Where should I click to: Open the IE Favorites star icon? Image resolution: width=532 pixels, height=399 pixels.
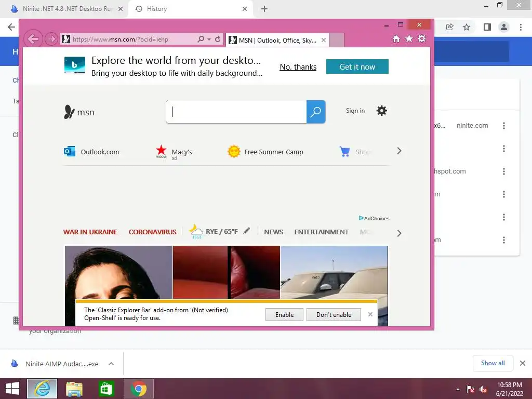point(409,38)
